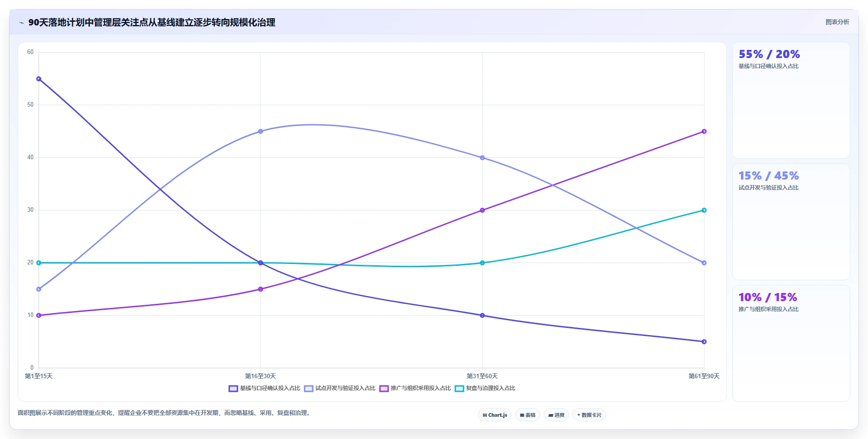Click the chart icon beside the title
The height and width of the screenshot is (439, 868).
pos(21,23)
